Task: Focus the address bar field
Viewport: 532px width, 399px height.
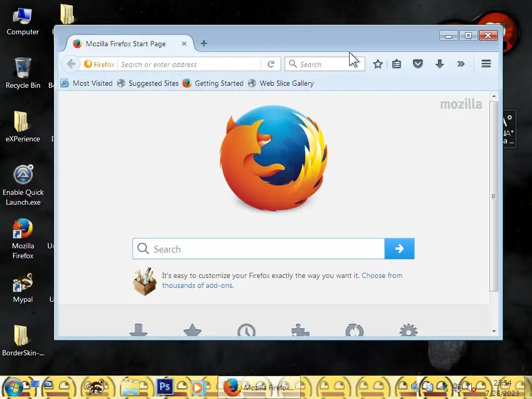Action: click(190, 64)
